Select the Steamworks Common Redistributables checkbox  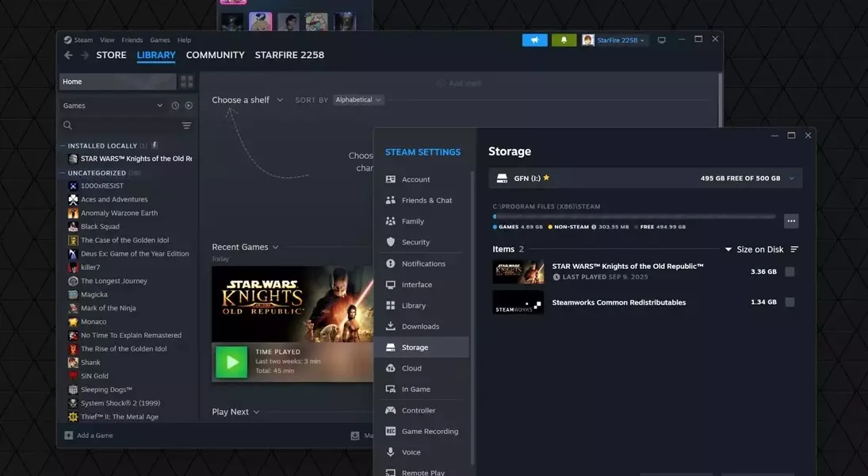pyautogui.click(x=789, y=302)
